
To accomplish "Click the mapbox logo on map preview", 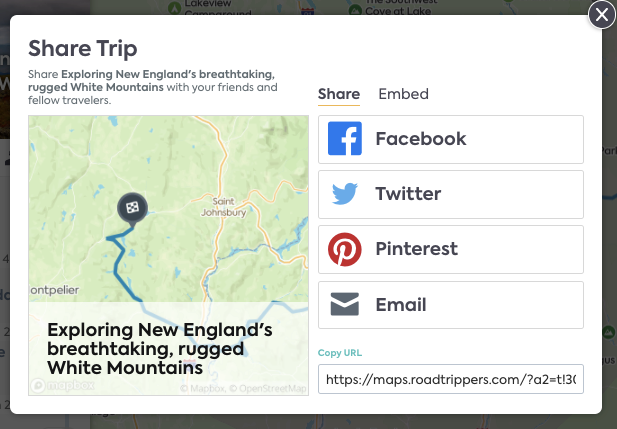I will (x=63, y=385).
